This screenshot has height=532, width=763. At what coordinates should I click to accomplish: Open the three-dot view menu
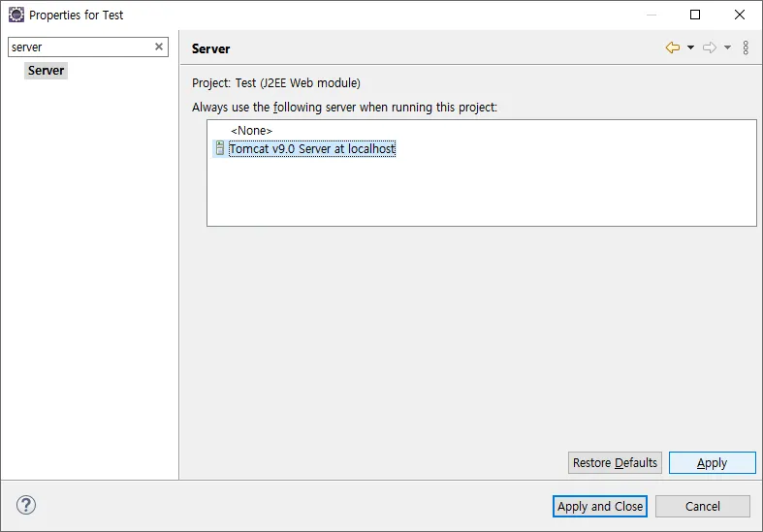pyautogui.click(x=746, y=47)
